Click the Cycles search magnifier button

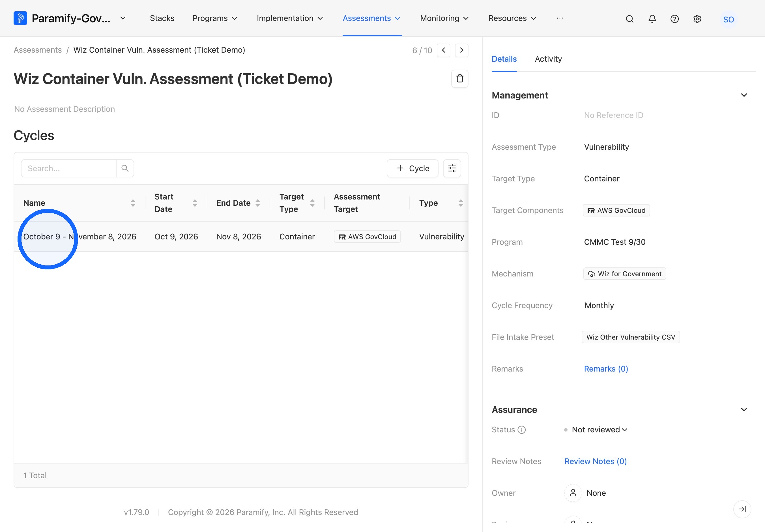point(125,168)
